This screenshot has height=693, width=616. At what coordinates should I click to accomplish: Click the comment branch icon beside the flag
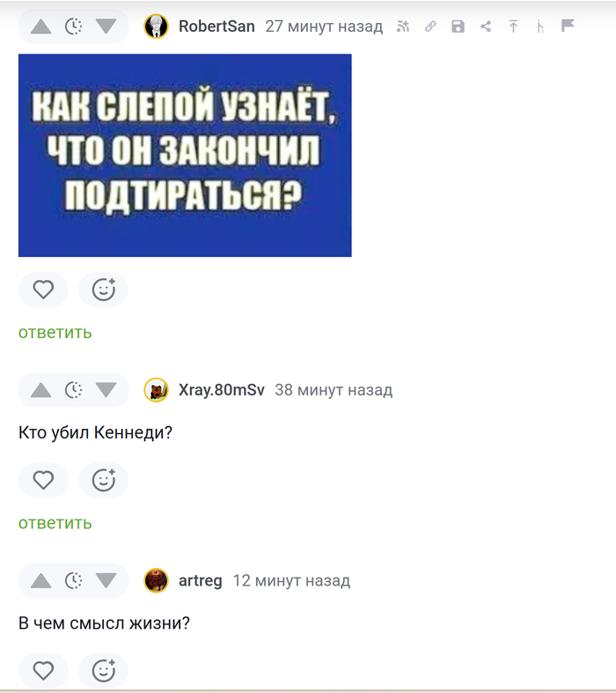[x=540, y=27]
